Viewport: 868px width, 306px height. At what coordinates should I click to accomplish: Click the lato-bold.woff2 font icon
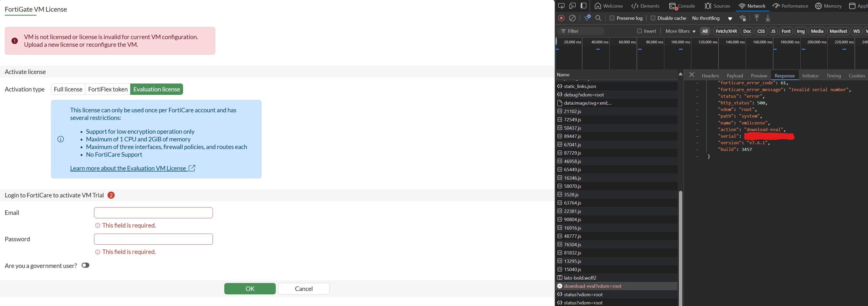[560, 278]
